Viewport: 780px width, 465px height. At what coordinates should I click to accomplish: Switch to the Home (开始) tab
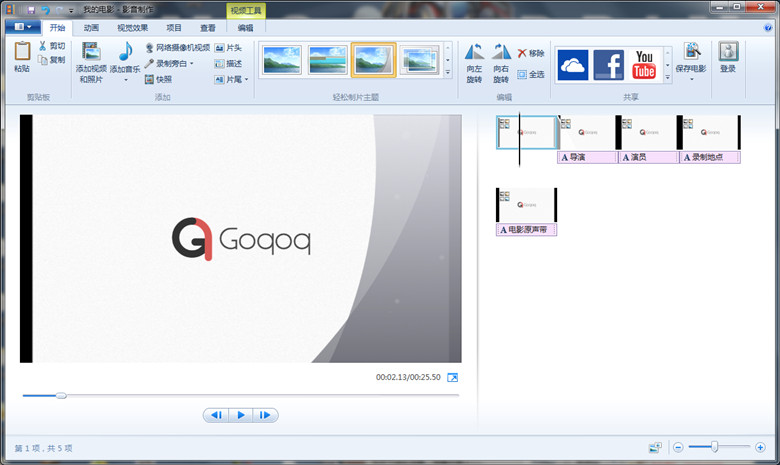(57, 28)
